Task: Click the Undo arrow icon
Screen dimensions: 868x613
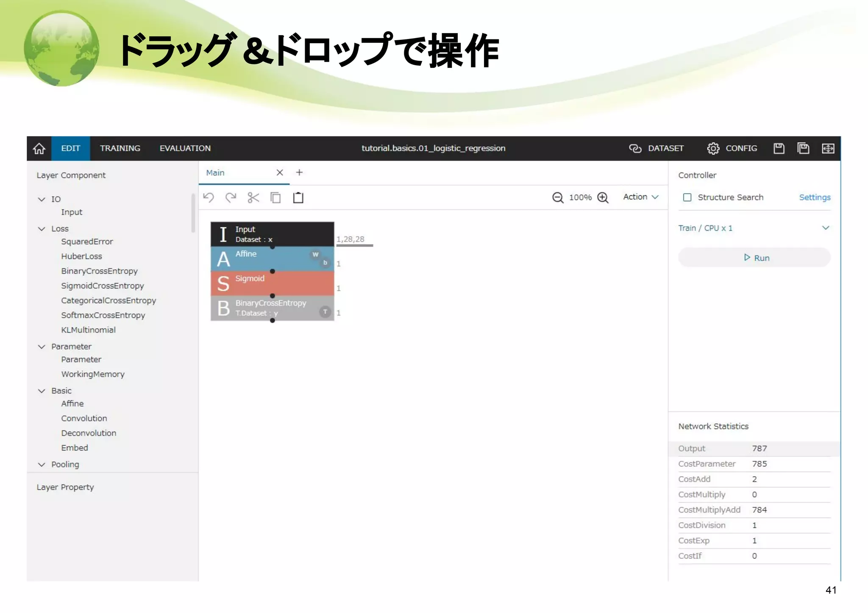Action: (209, 197)
